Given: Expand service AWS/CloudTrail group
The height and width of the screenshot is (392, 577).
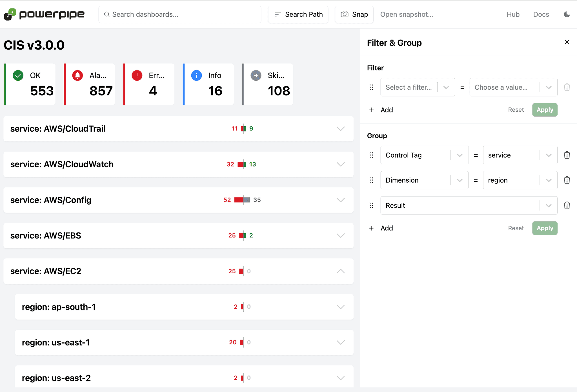Looking at the screenshot, I should point(341,129).
